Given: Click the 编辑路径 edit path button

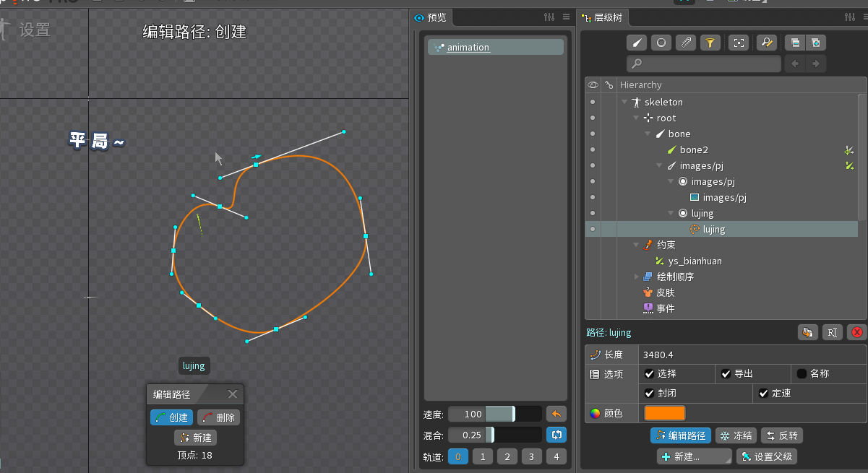Looking at the screenshot, I should coord(679,435).
